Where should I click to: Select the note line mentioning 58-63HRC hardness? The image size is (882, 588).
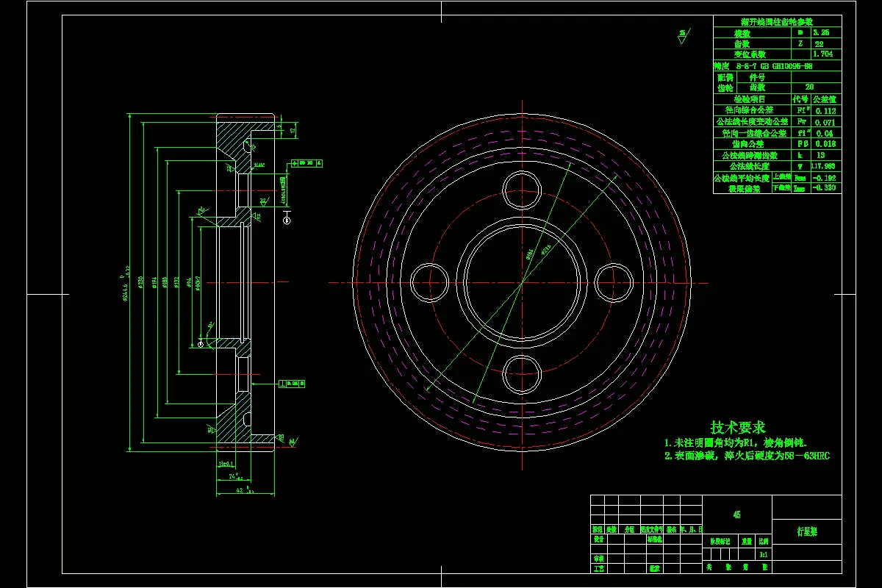(x=747, y=456)
